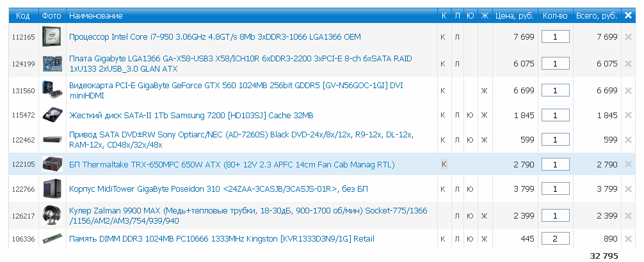Remove the GigaByte Poseidon 310 case row

(628, 189)
